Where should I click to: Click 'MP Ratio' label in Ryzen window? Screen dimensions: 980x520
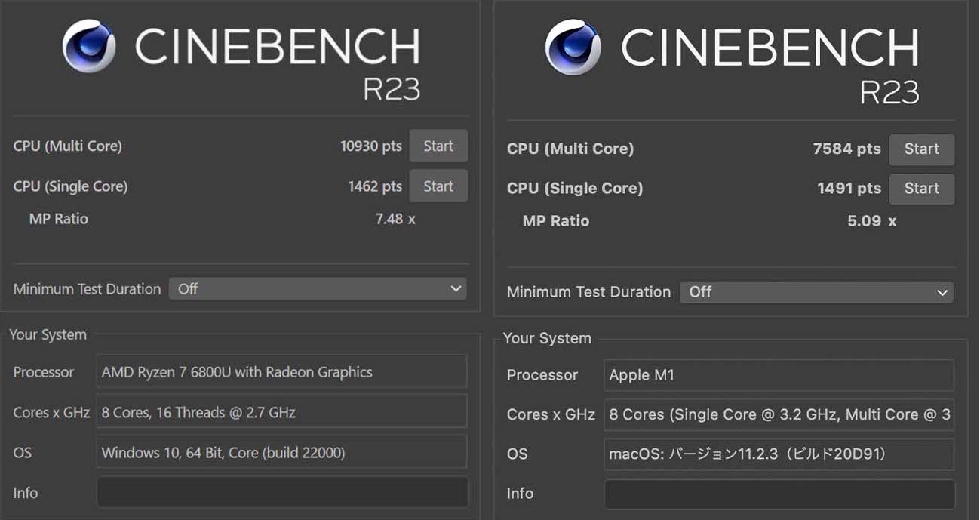pos(59,219)
